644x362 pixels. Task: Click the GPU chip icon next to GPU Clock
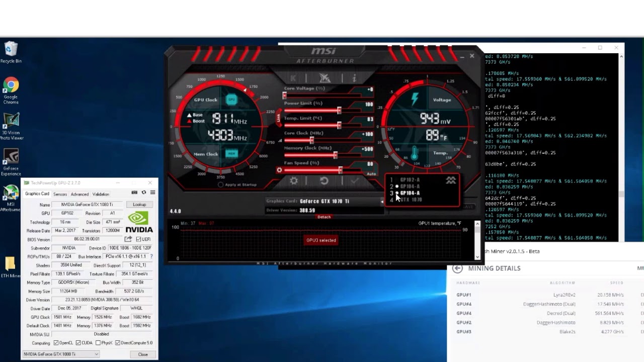tap(231, 100)
